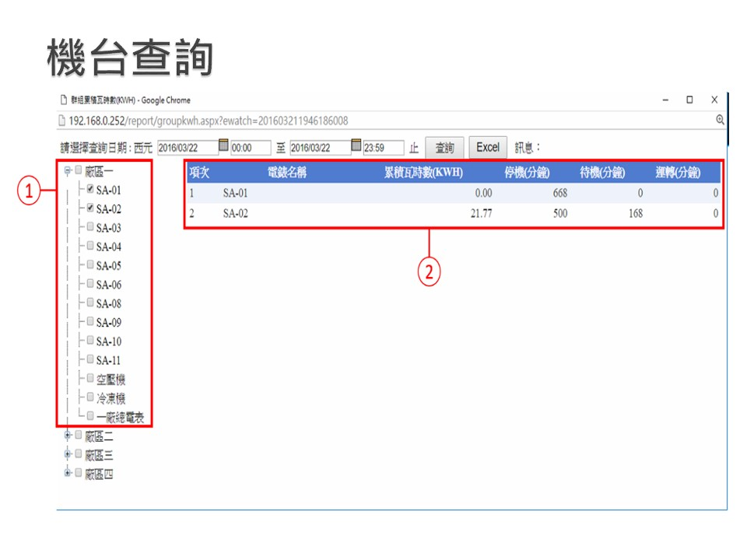
Task: Expand the 廠區二 tree node
Action: coord(68,436)
